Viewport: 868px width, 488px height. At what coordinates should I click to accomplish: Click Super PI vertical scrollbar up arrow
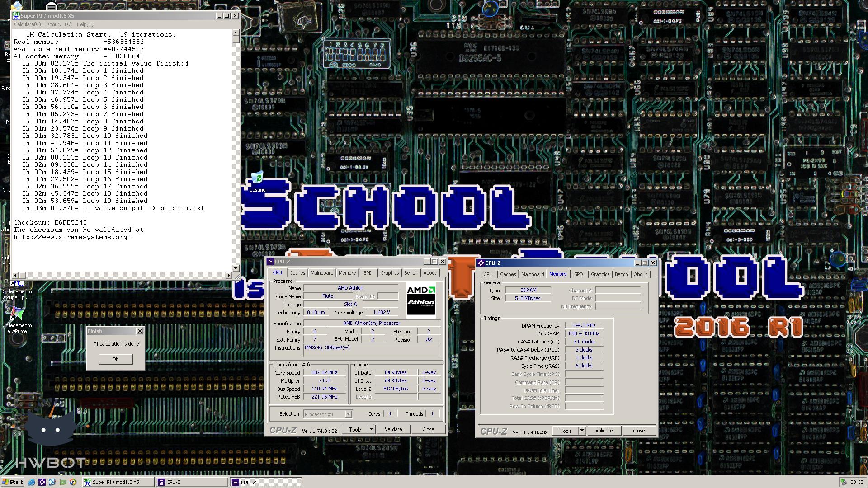coord(236,33)
